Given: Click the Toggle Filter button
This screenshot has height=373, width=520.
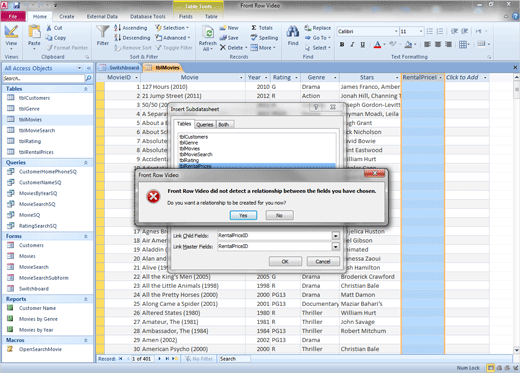Looking at the screenshot, I should (x=174, y=48).
